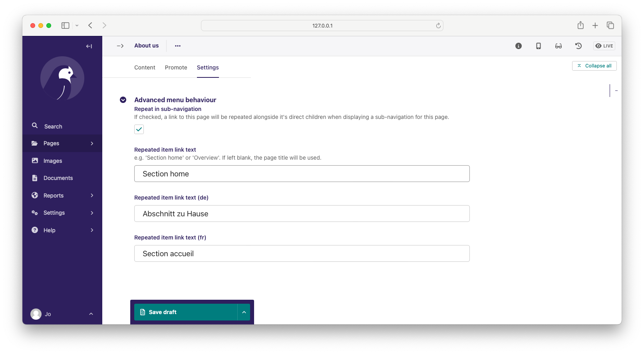Expand the Settings submenu arrow
This screenshot has height=354, width=644.
pos(92,213)
